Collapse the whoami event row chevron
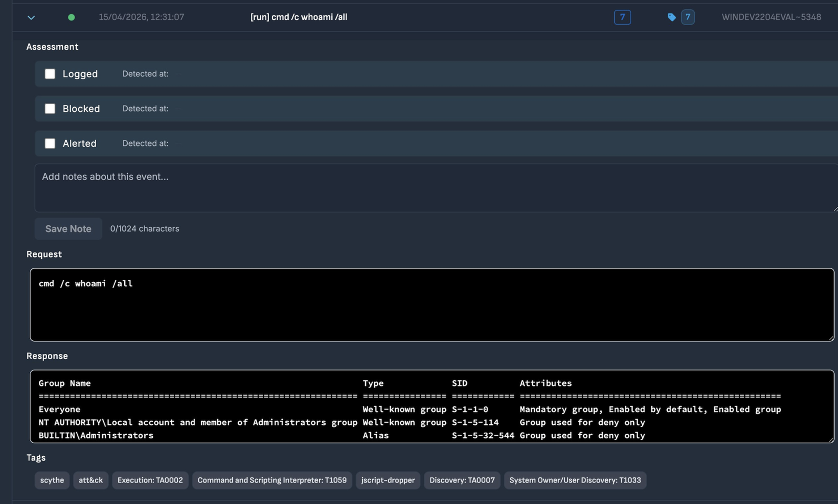 pyautogui.click(x=31, y=17)
